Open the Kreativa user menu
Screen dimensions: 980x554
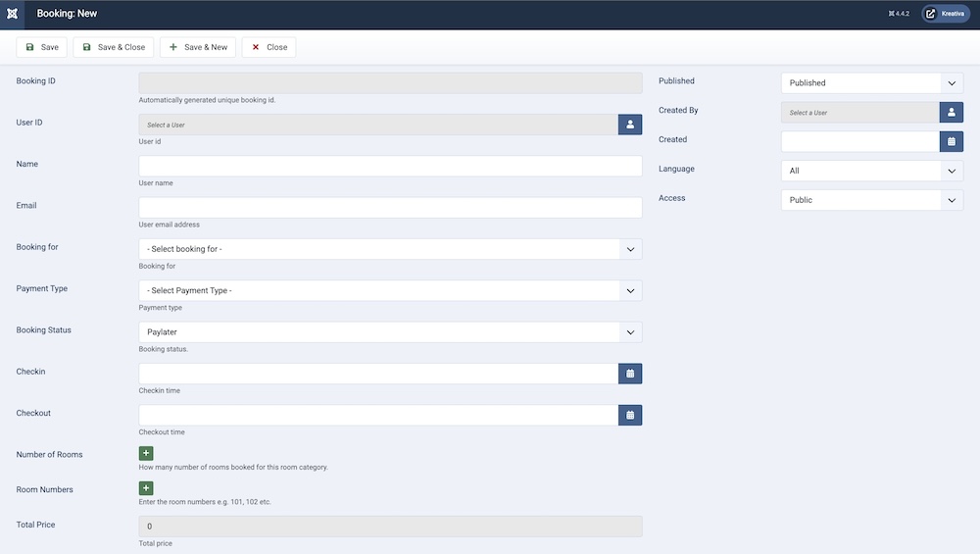(x=945, y=14)
